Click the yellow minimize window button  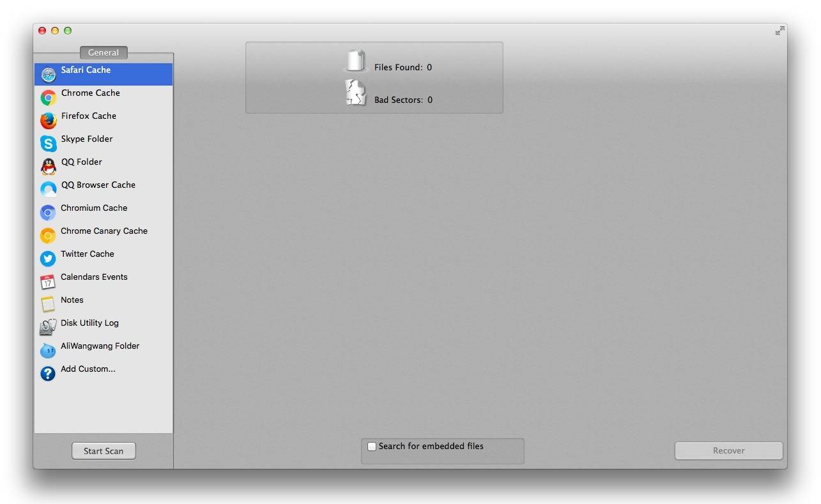[55, 31]
